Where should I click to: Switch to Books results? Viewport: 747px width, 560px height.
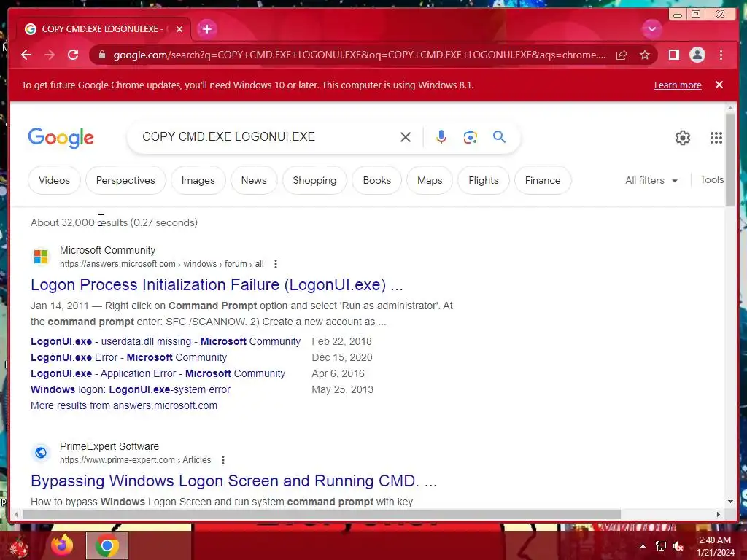pyautogui.click(x=377, y=181)
